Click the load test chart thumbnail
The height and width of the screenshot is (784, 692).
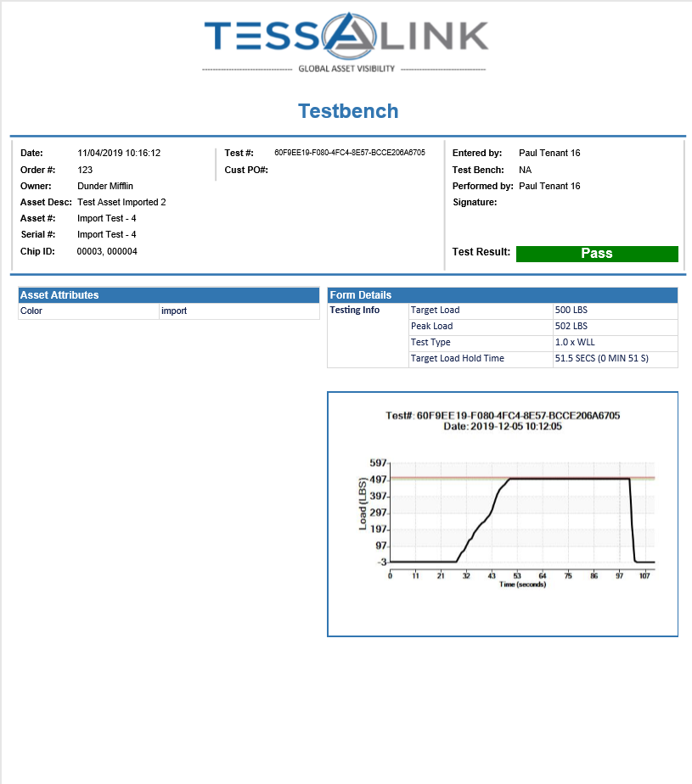click(502, 513)
